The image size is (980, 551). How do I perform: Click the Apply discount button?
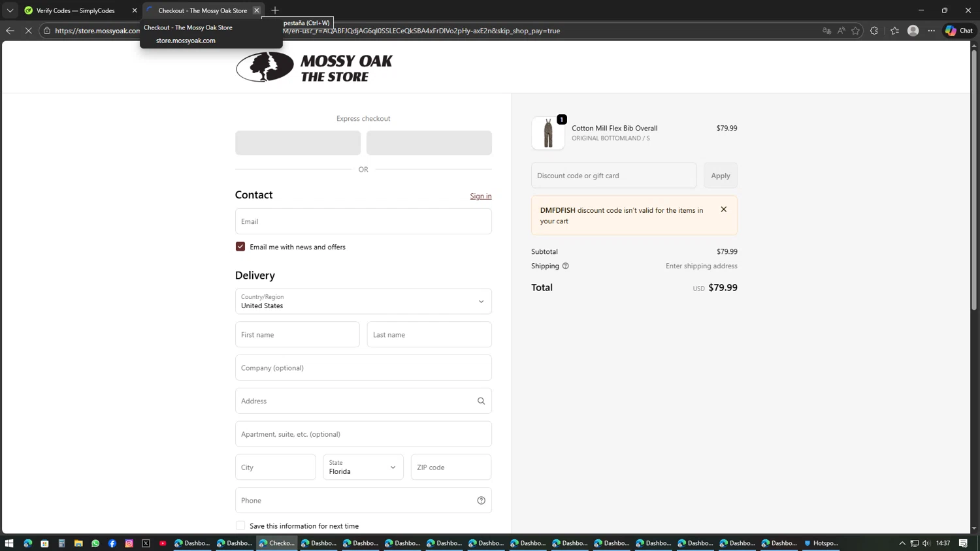(721, 176)
